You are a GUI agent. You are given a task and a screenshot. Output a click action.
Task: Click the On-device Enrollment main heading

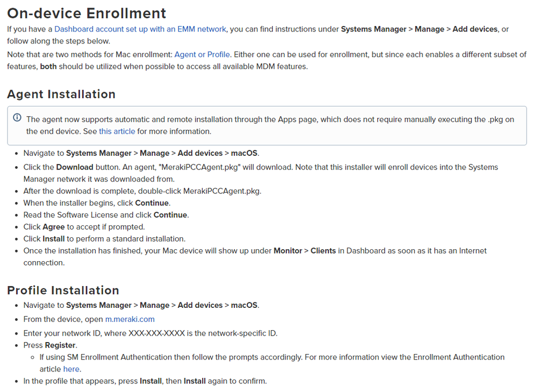point(86,12)
